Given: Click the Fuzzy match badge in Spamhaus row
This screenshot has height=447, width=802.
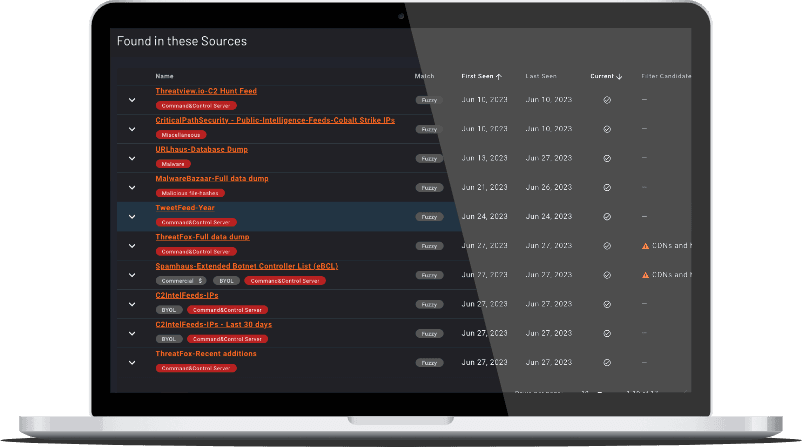Looking at the screenshot, I should [x=429, y=275].
